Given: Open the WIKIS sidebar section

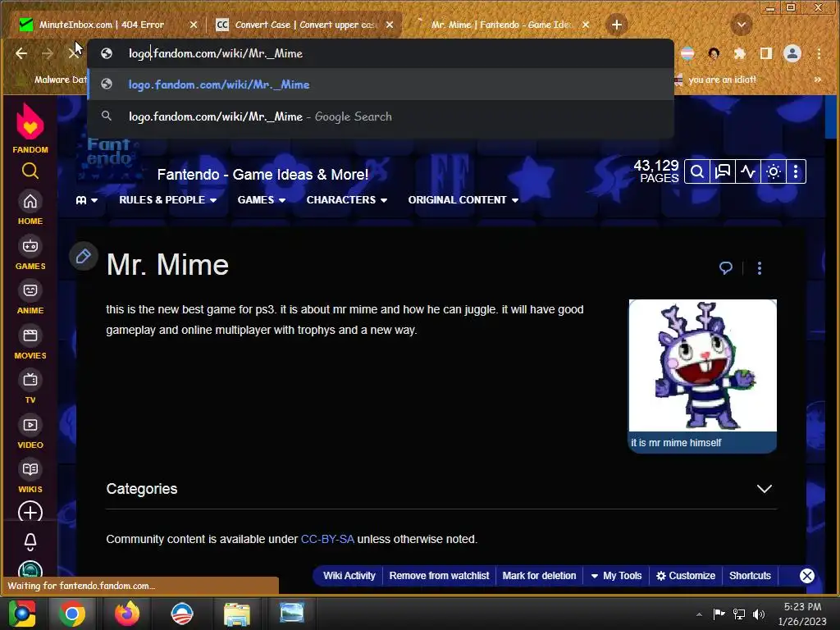Looking at the screenshot, I should [x=30, y=477].
